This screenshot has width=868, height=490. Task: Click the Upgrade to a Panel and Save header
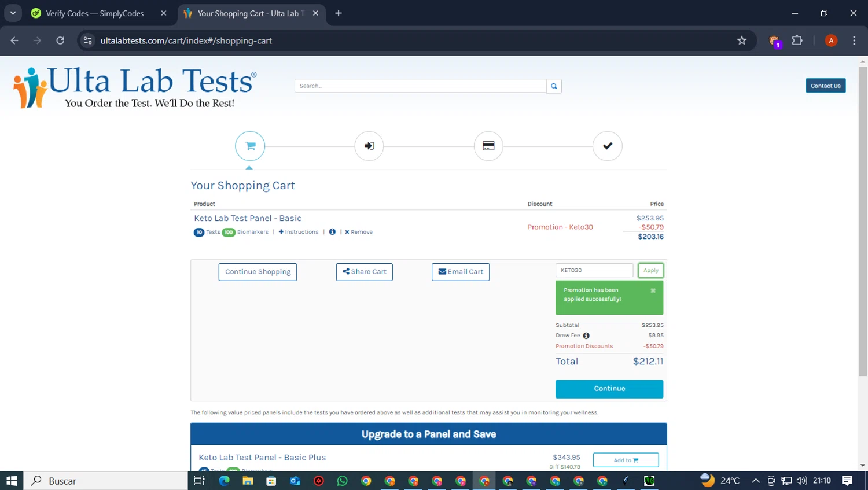[x=429, y=434]
